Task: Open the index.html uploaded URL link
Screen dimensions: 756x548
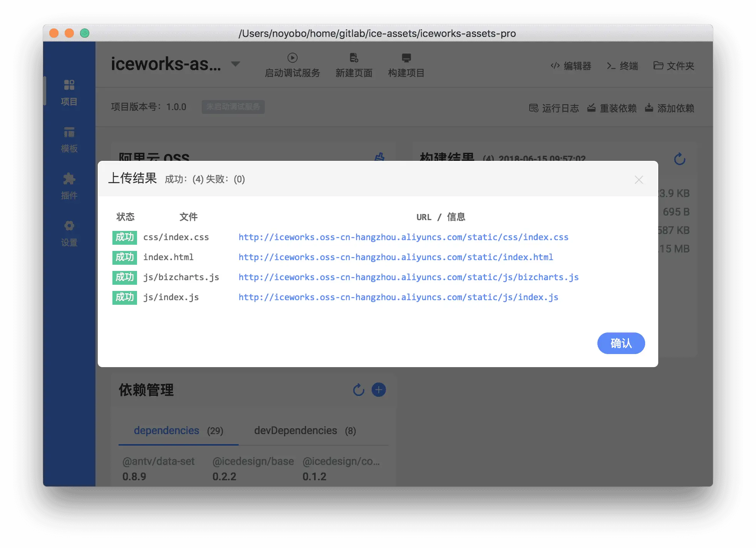Action: [x=395, y=257]
